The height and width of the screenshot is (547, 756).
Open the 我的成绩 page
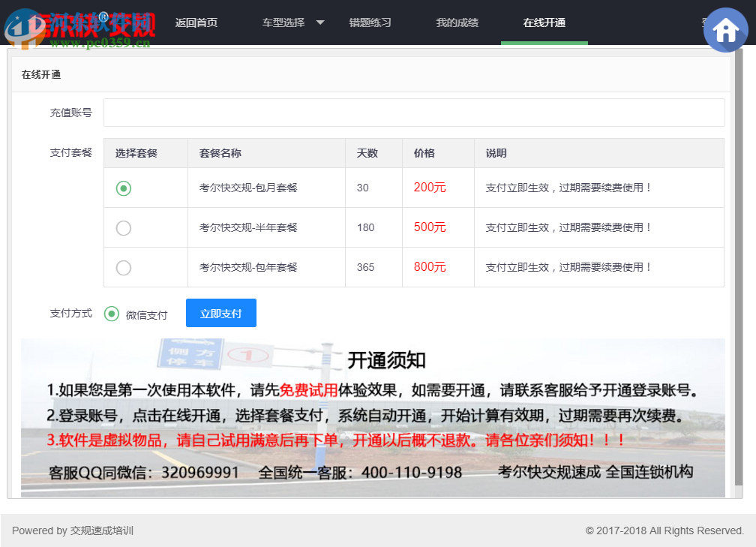point(457,23)
